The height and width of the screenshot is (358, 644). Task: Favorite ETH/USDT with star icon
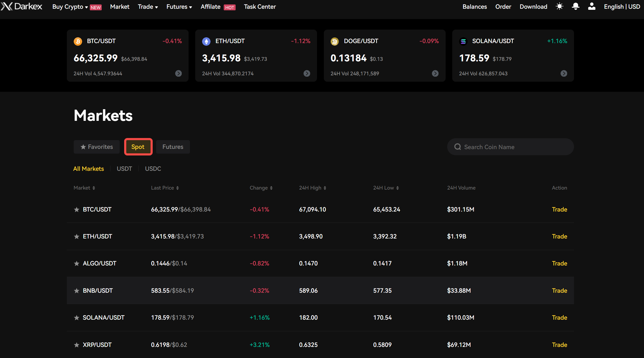pyautogui.click(x=77, y=237)
